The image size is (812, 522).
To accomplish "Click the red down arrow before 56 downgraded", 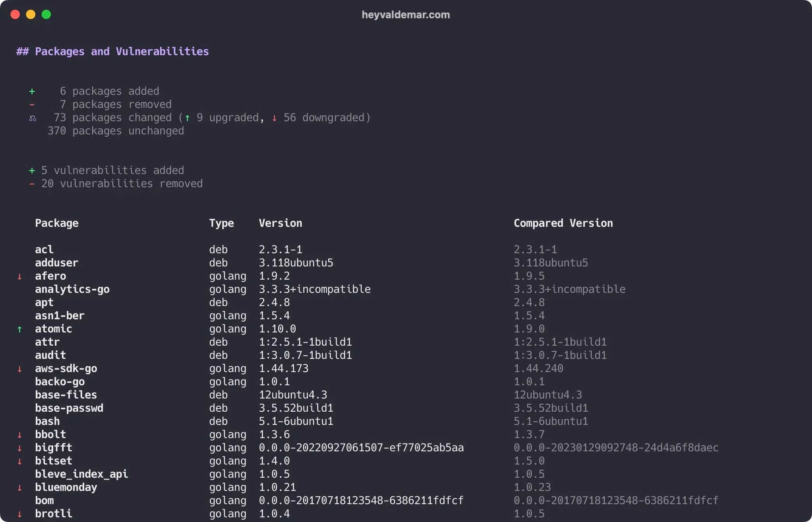I will pos(274,118).
